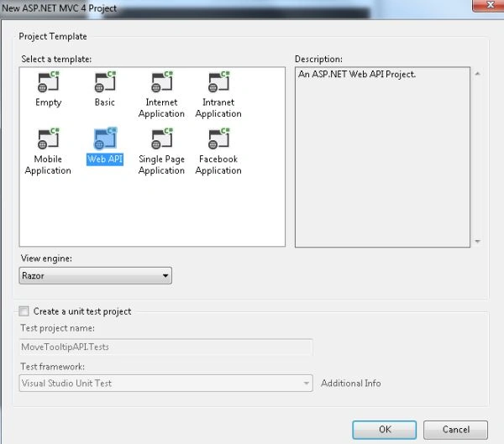Select the Facebook Application template icon
504x444 pixels.
(219, 138)
